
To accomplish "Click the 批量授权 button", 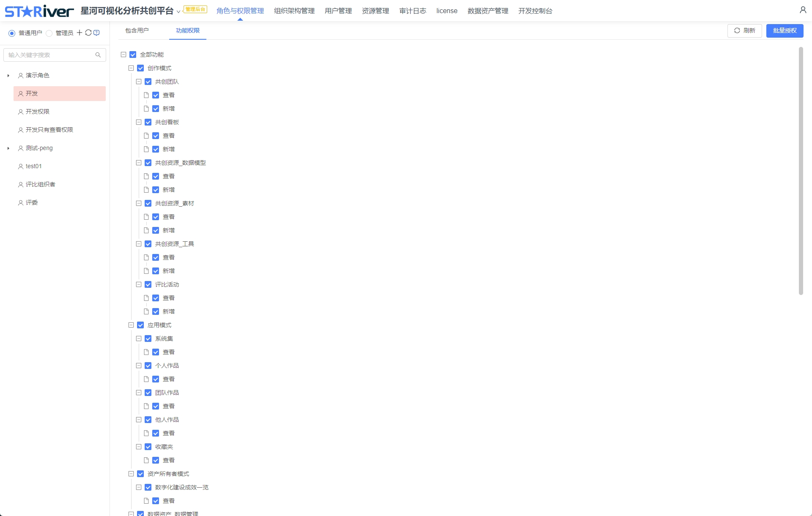I will (785, 30).
